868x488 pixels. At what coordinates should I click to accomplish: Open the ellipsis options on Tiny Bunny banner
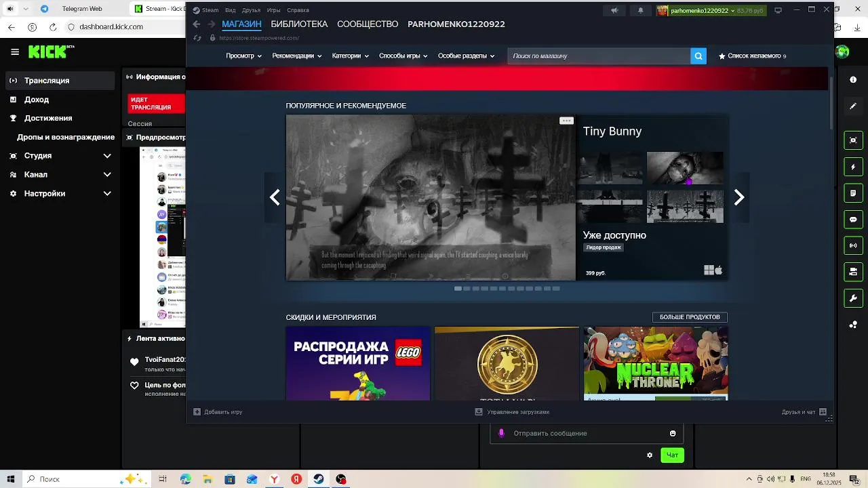tap(566, 121)
